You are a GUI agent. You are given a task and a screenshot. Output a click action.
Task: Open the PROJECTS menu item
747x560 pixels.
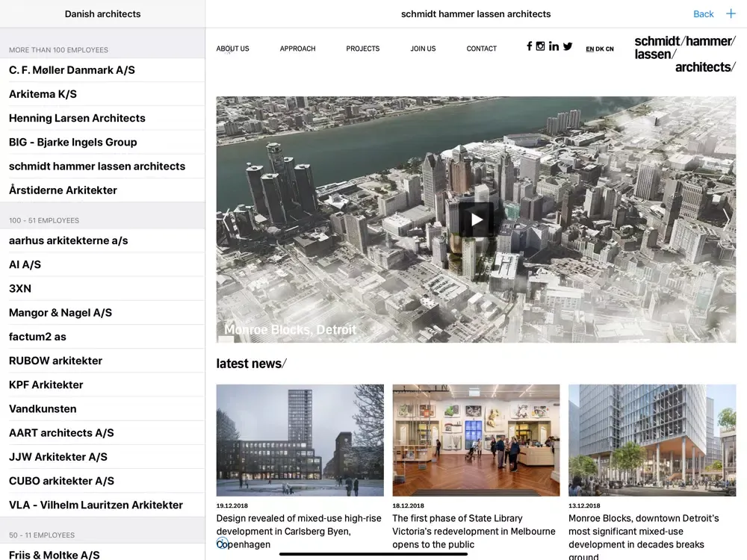(x=362, y=49)
